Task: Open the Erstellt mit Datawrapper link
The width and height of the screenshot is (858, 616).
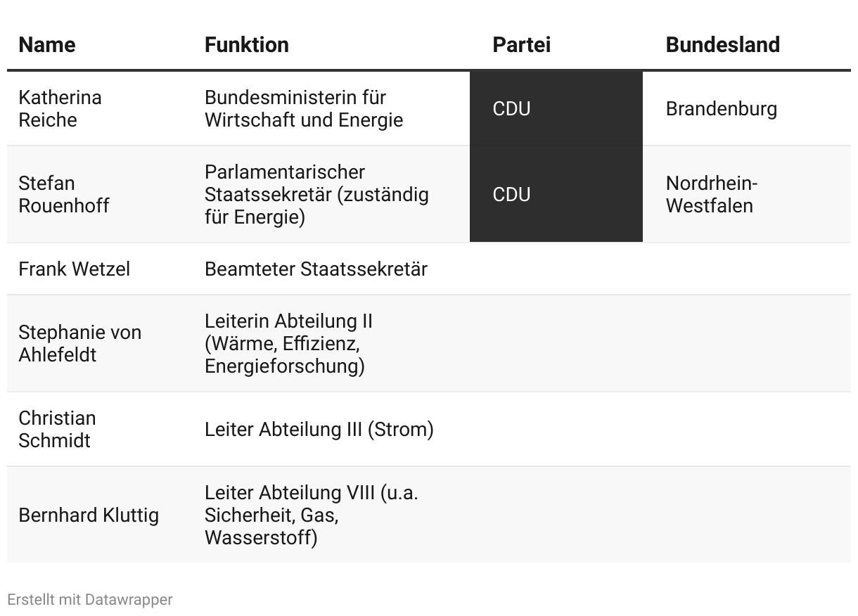Action: tap(89, 599)
